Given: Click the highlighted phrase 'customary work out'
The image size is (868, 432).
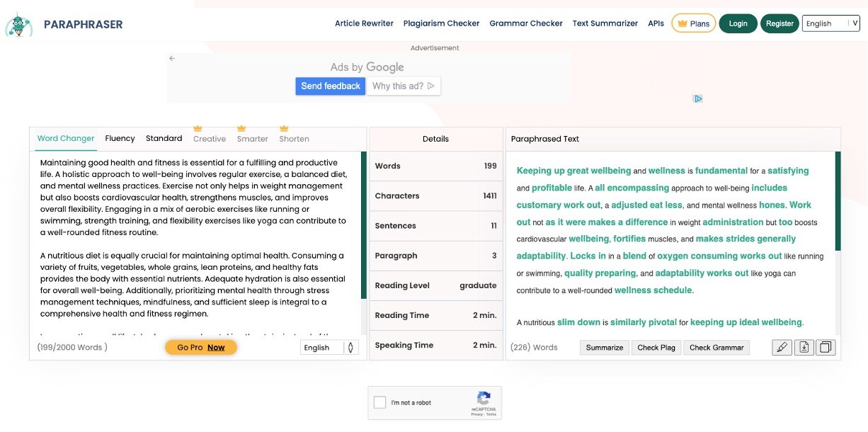Looking at the screenshot, I should point(559,205).
